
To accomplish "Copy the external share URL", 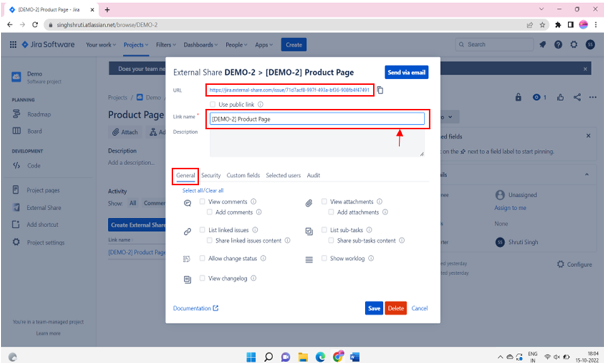I will tap(380, 90).
